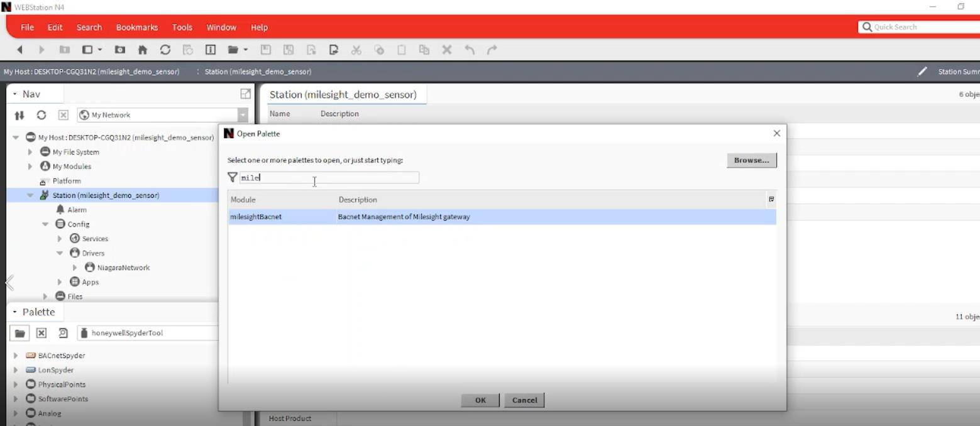Click the Browse... button
This screenshot has width=980, height=426.
pos(752,160)
